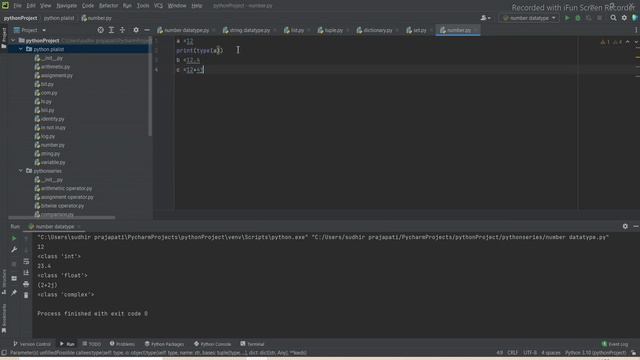The image size is (640, 360).
Task: Open Search Everywhere magnifier icon
Action: pyautogui.click(x=613, y=18)
